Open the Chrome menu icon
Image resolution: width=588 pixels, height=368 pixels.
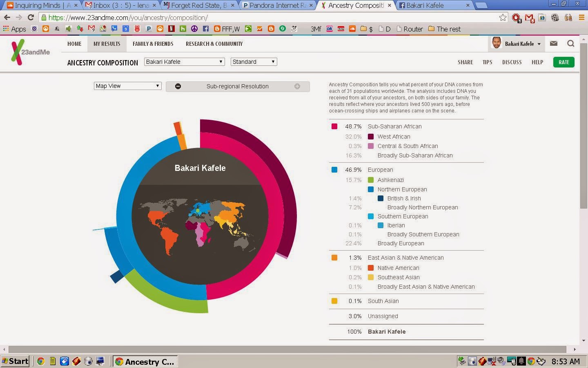coord(582,18)
